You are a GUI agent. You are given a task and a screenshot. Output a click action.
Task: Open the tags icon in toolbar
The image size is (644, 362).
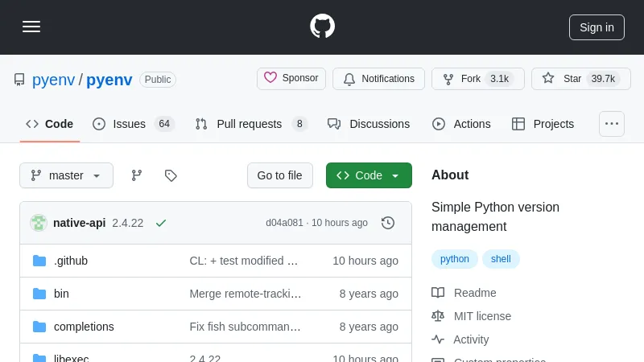tap(171, 175)
